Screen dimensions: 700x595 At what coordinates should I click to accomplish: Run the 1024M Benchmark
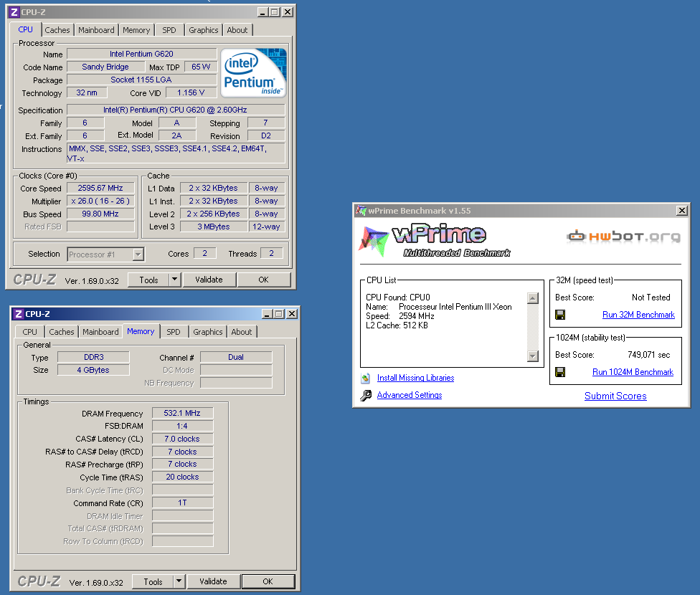pos(633,372)
